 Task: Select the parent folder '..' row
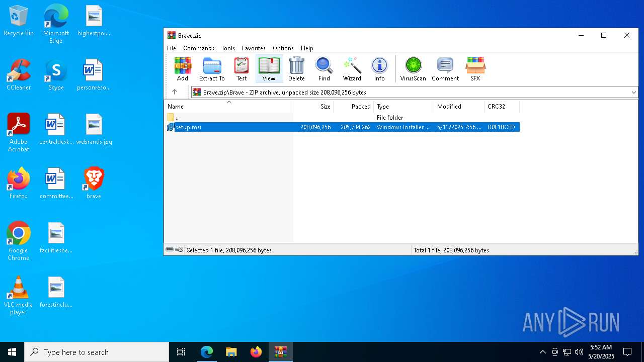point(342,117)
